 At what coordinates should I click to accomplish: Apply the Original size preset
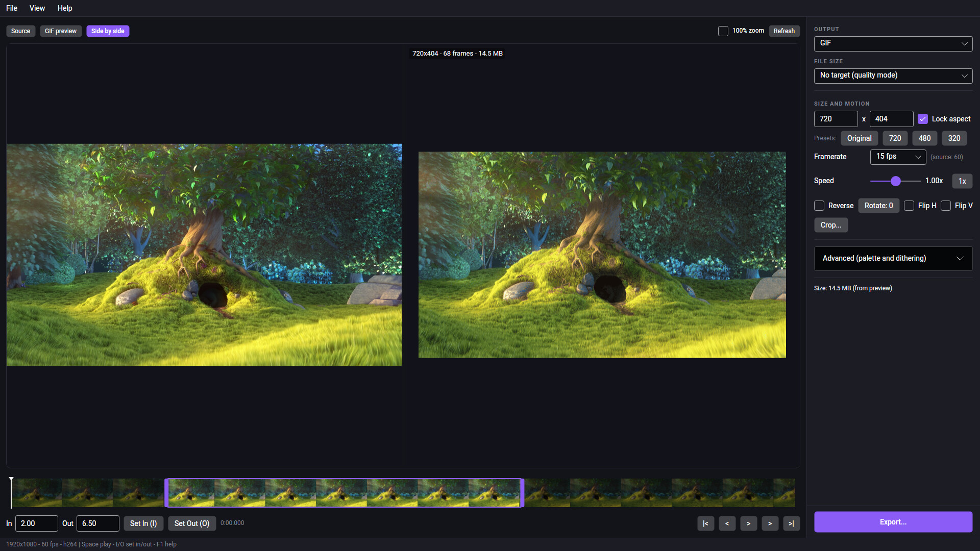coord(860,138)
